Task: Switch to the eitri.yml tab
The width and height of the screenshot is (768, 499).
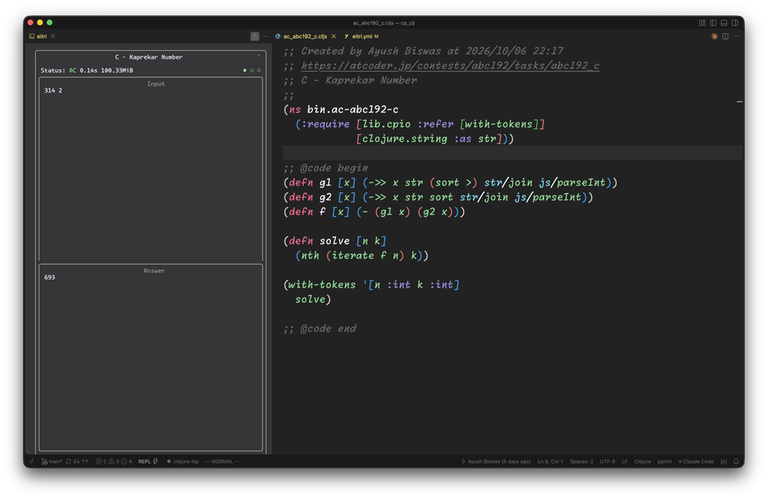Action: click(361, 36)
